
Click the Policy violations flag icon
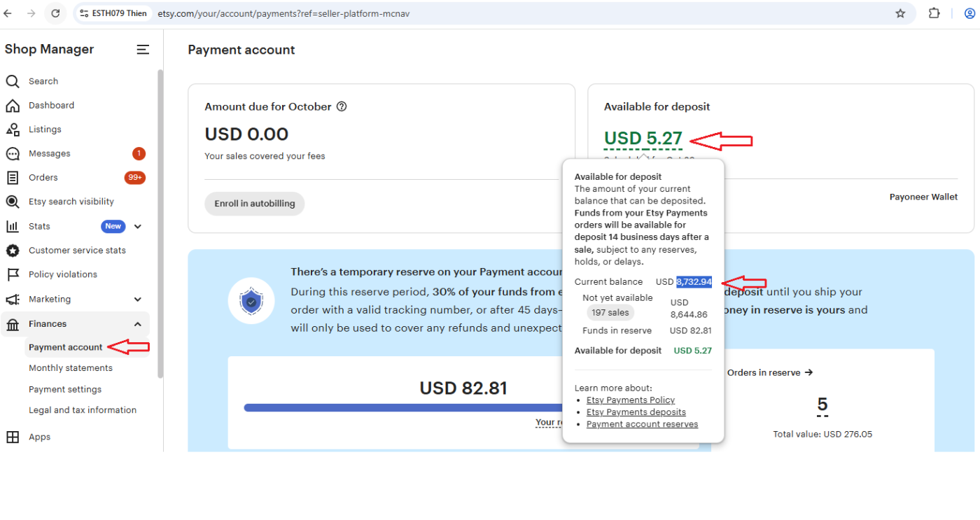coord(13,274)
